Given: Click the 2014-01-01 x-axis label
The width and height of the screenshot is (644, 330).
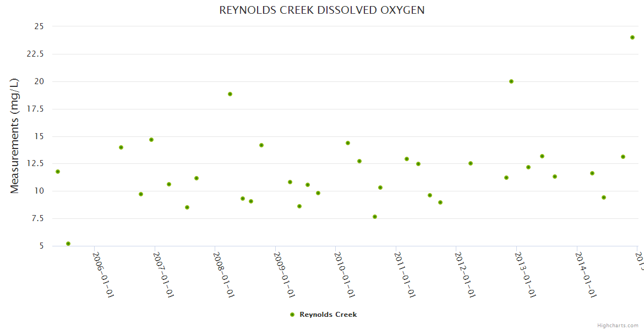Looking at the screenshot, I should pyautogui.click(x=586, y=275).
